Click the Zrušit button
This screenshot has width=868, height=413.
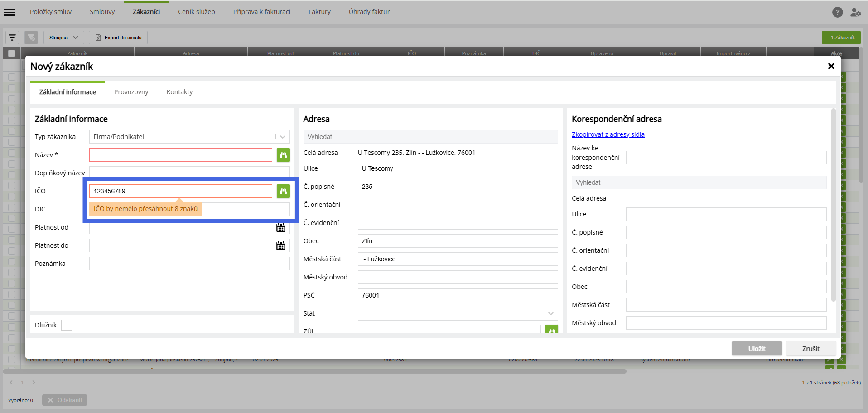[x=810, y=349]
